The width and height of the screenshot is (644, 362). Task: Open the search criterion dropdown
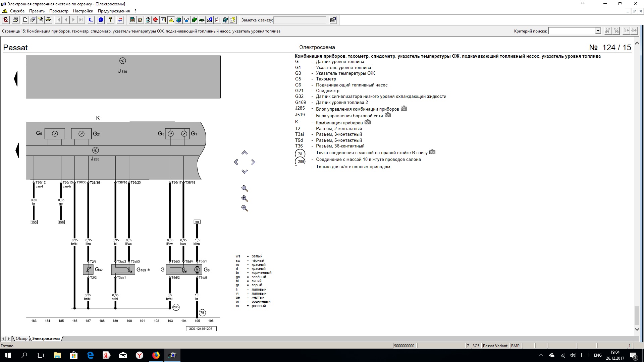[x=598, y=31]
